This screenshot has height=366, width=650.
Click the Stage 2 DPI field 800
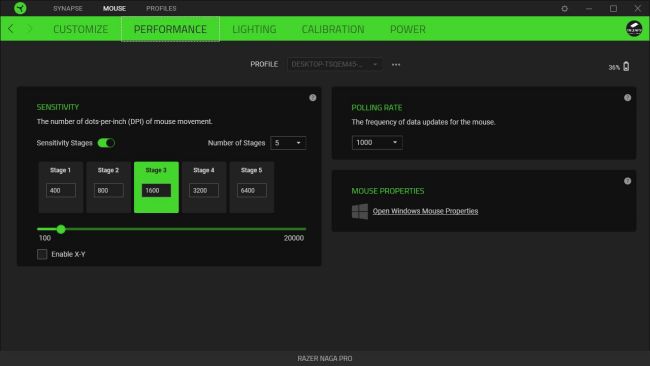coord(108,190)
